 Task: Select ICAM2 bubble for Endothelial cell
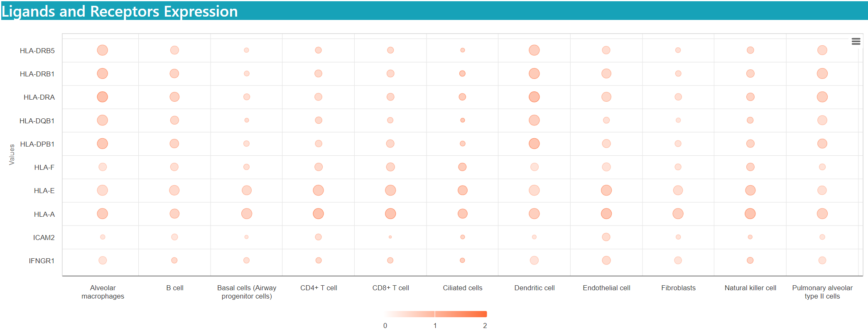tap(606, 237)
